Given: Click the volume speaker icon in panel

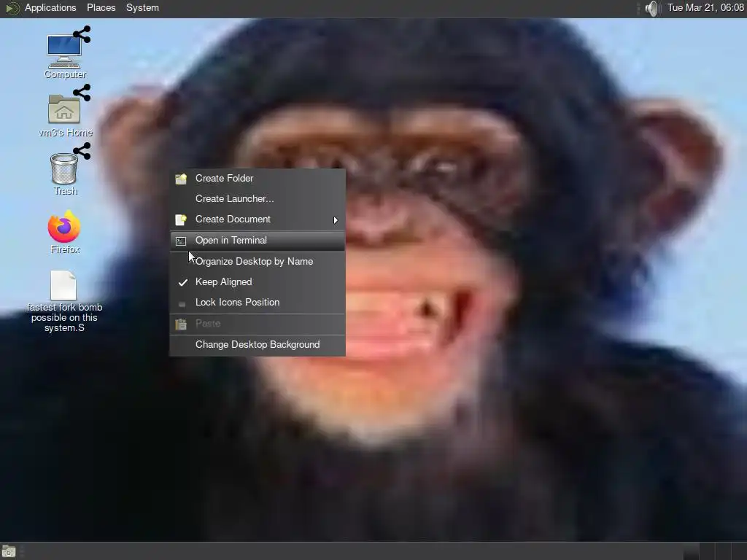Looking at the screenshot, I should [x=651, y=8].
